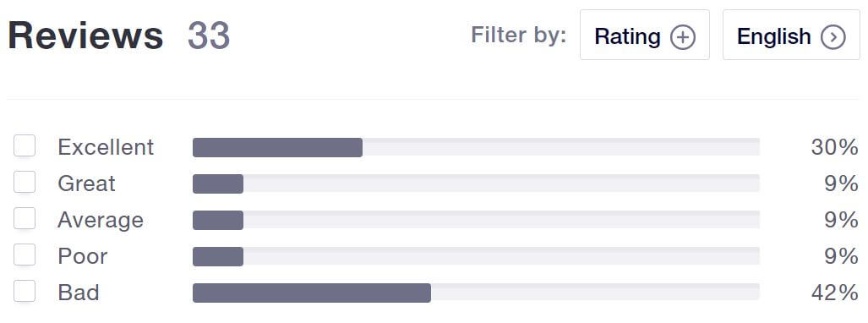Click the plus icon in Rating filter
The image size is (868, 323).
click(683, 37)
